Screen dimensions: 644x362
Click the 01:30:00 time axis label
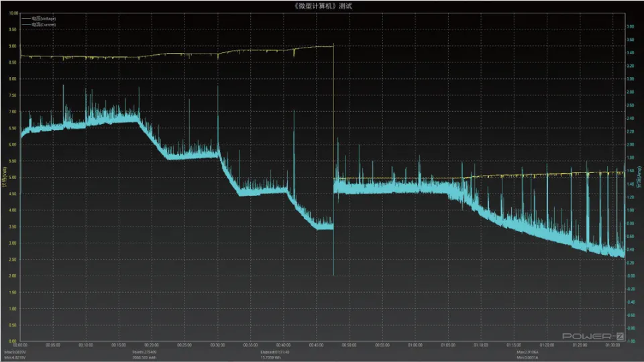(x=613, y=346)
